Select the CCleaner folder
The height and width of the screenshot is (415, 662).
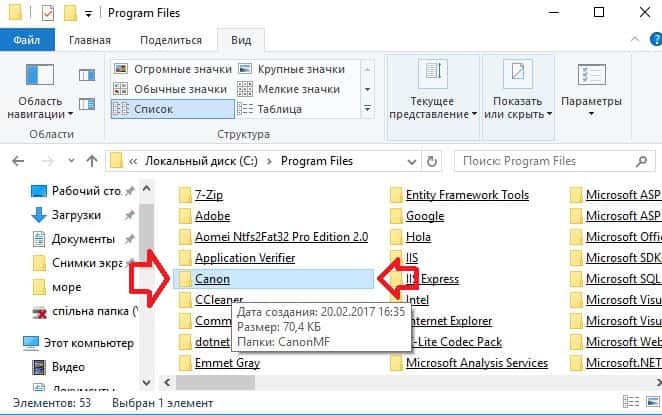point(211,300)
